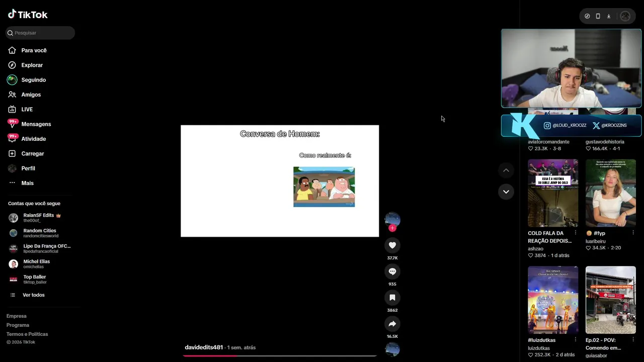
Task: Click the luaribeiru username
Action: click(x=596, y=241)
